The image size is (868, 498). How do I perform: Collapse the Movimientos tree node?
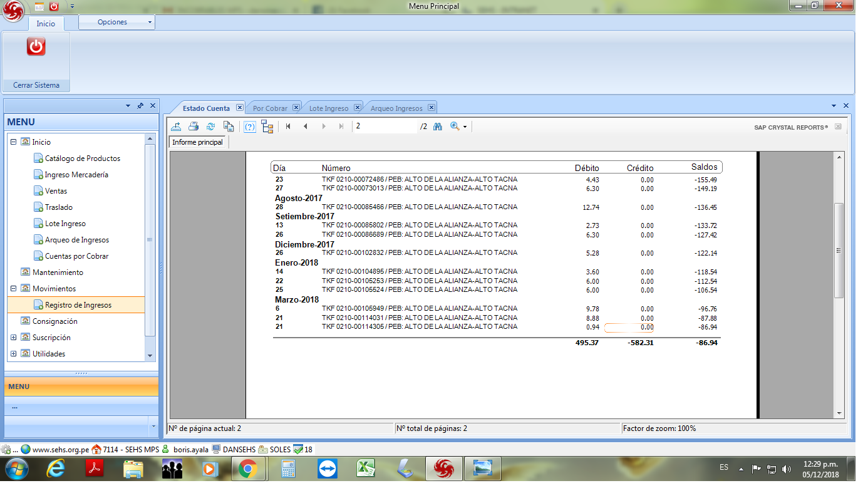[14, 289]
